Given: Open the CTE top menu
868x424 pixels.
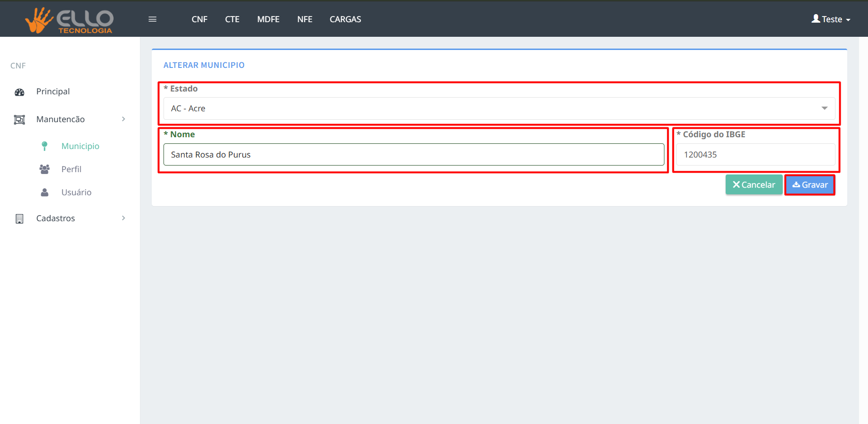Looking at the screenshot, I should (232, 19).
